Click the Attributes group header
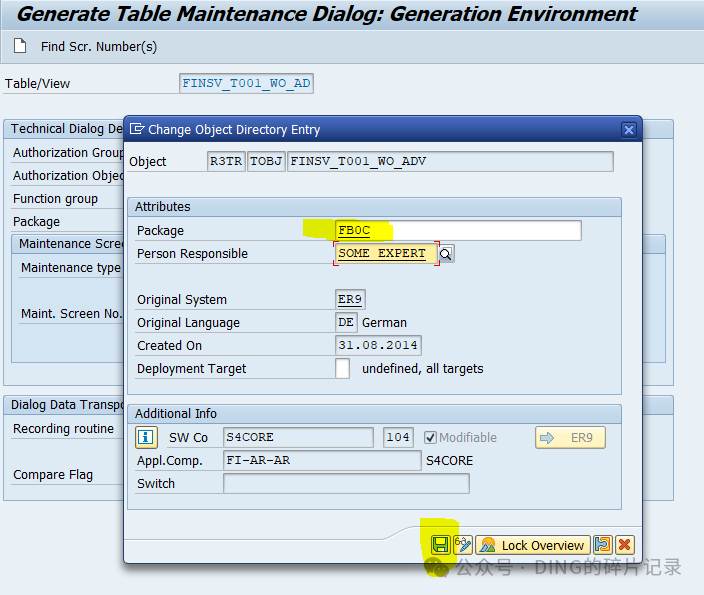This screenshot has height=595, width=704. pyautogui.click(x=374, y=207)
